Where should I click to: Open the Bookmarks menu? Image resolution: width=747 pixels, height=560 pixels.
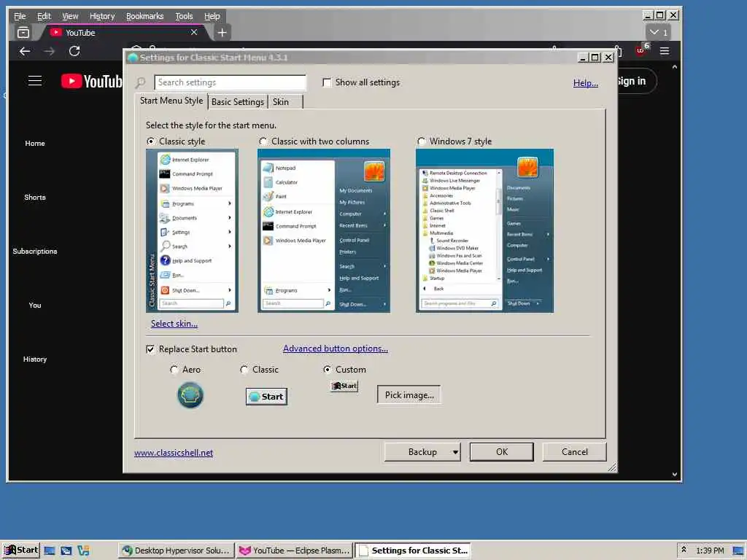pyautogui.click(x=145, y=16)
